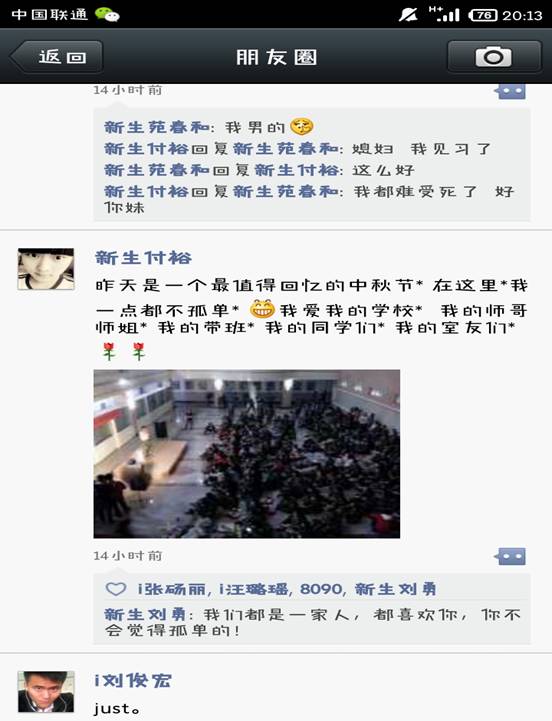This screenshot has height=721, width=552.
Task: Tap the 朋友圈 title bar
Action: [276, 57]
